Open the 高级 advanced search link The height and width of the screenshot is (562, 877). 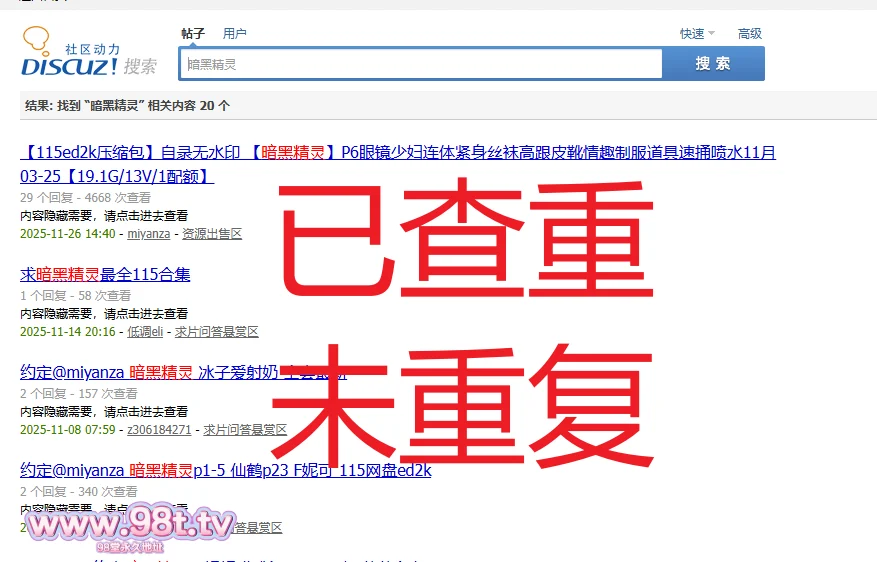(750, 33)
